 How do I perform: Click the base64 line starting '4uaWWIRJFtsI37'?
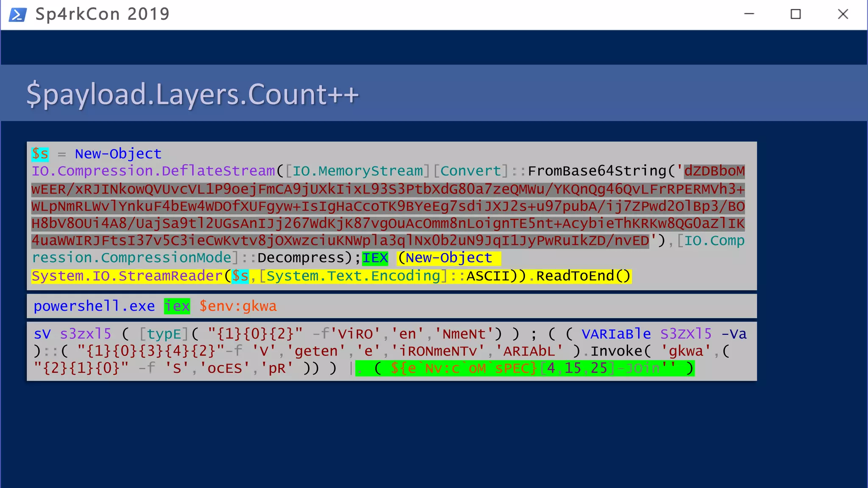click(340, 241)
